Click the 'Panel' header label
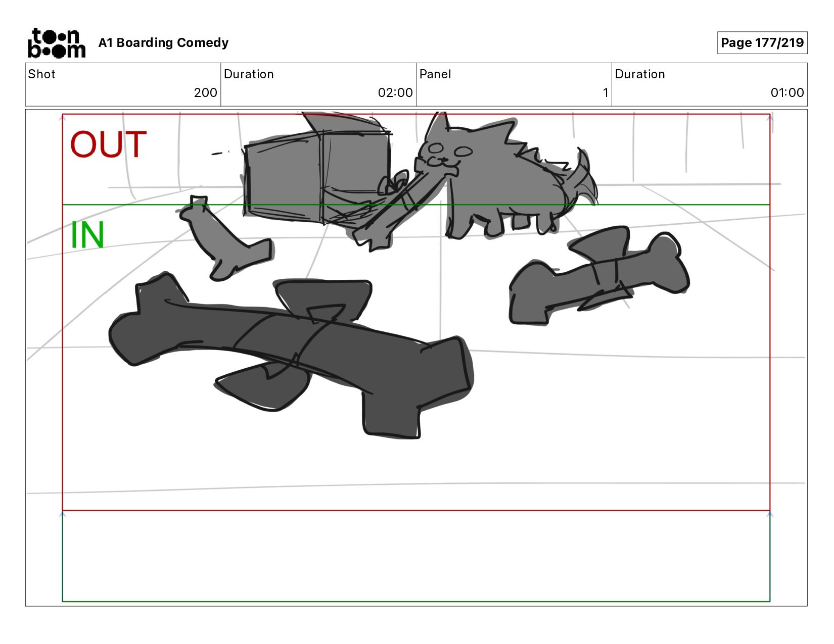 click(x=435, y=74)
